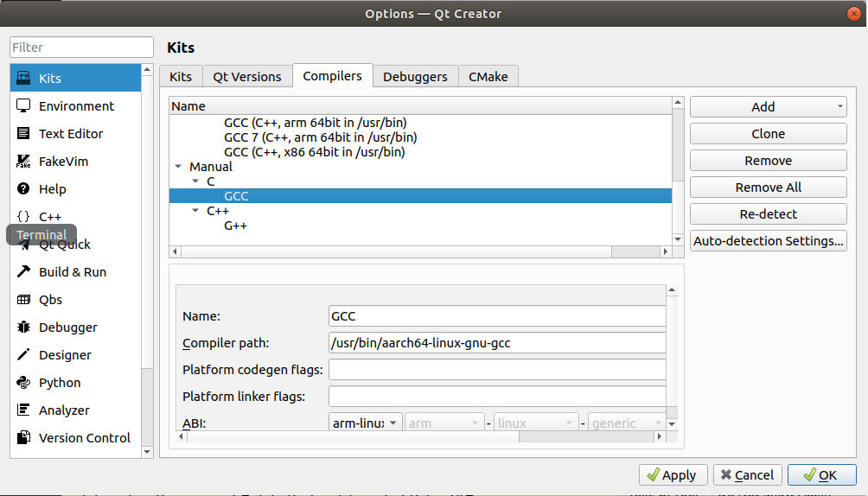Expand the Add compiler dropdown button
This screenshot has width=868, height=496.
(840, 107)
